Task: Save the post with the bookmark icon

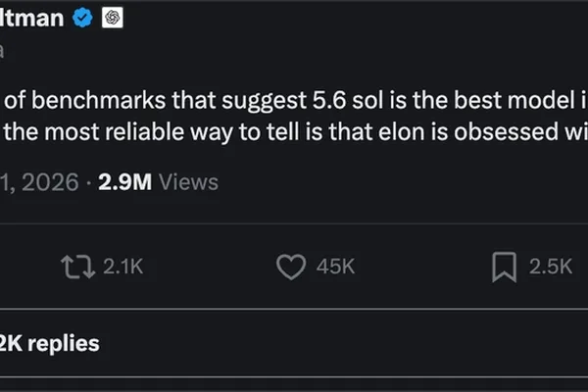Action: [x=504, y=268]
